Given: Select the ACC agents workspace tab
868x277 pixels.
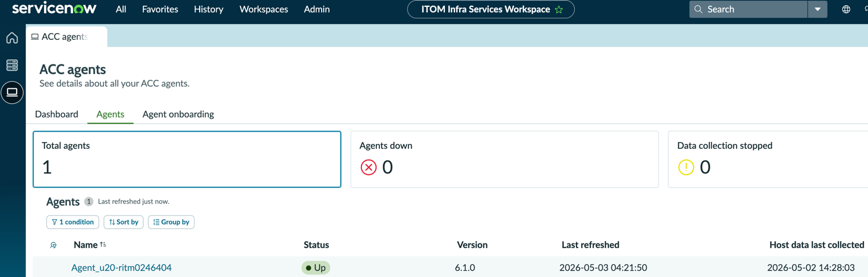Looking at the screenshot, I should [x=67, y=36].
